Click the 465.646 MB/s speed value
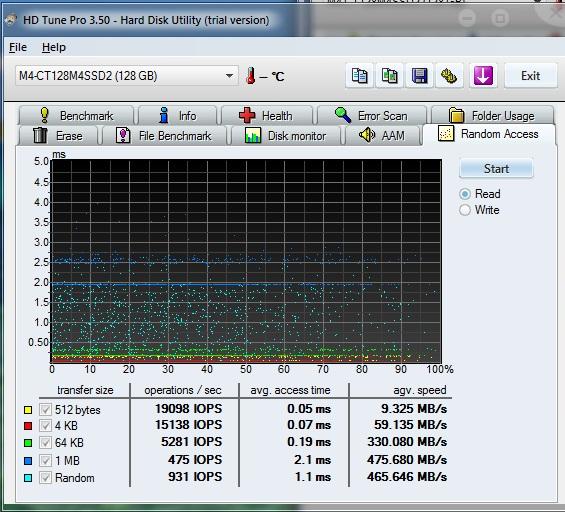The height and width of the screenshot is (512, 565). tap(407, 477)
